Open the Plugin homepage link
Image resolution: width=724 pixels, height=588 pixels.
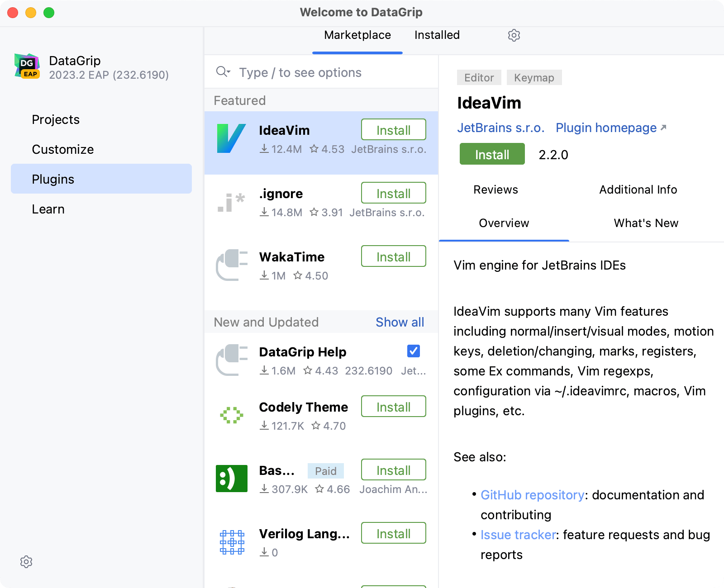pyautogui.click(x=605, y=128)
